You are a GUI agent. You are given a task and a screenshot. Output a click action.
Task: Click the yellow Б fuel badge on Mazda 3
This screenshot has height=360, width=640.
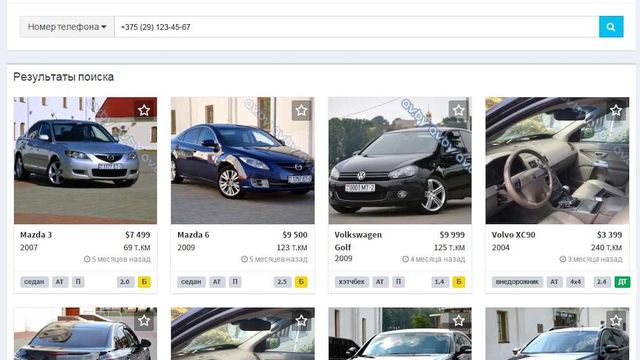[x=144, y=282]
